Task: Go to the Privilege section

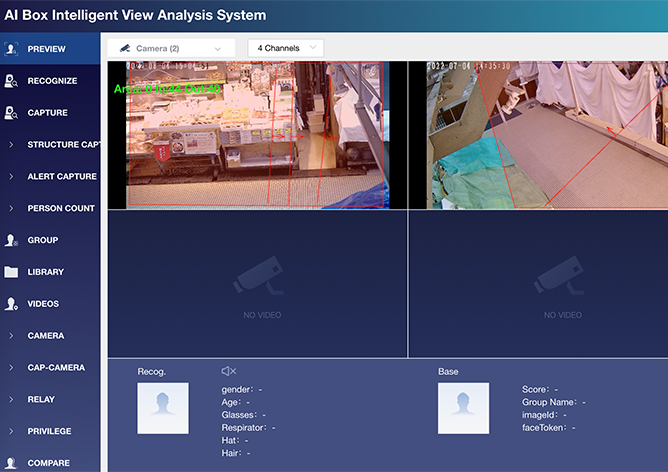Action: click(x=49, y=431)
